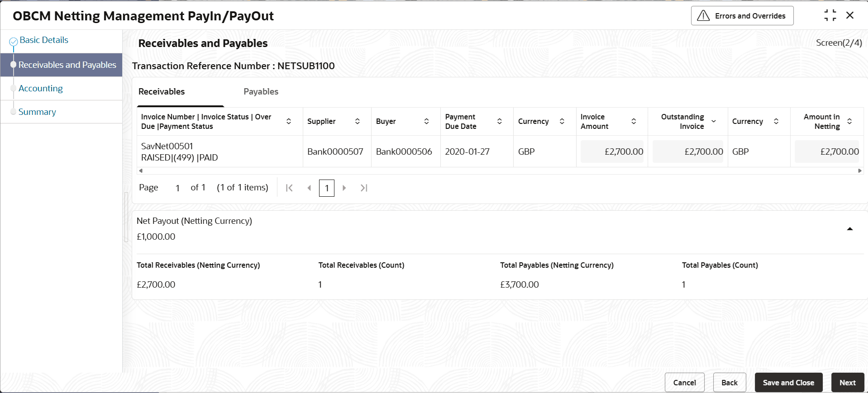The image size is (868, 393).
Task: Go to the Accounting step
Action: (x=41, y=89)
